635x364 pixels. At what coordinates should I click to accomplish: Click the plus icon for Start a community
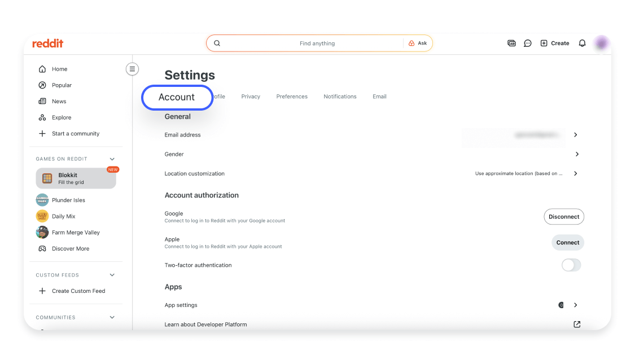(x=42, y=134)
